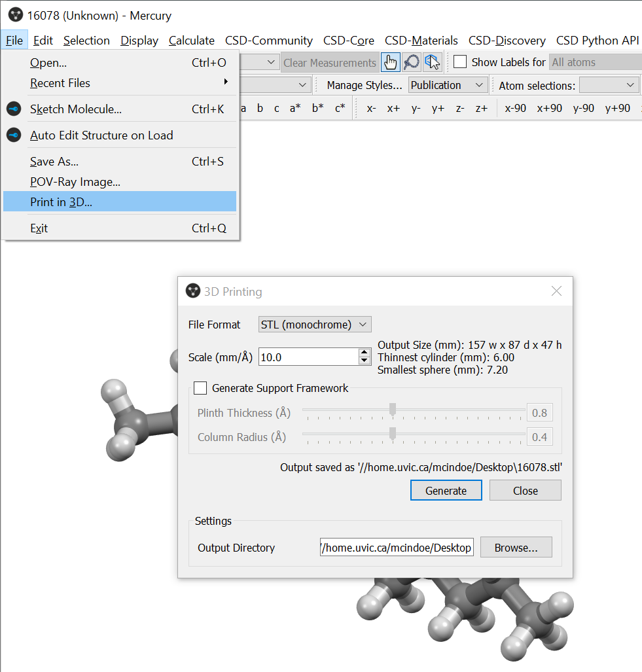Viewport: 642px width, 672px height.
Task: Click the Column Radius 0.4 value box
Action: click(x=539, y=436)
